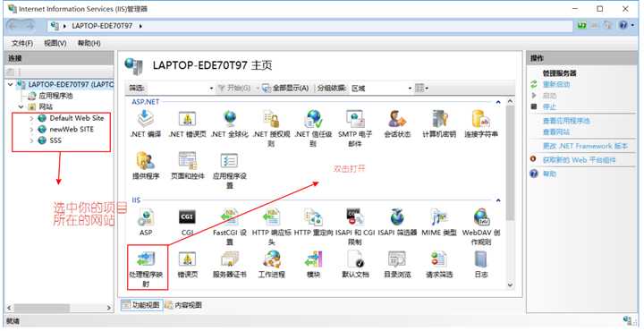Viewport: 644px width, 331px height.
Task: Select the FastCGI 设置 icon
Action: [x=230, y=217]
